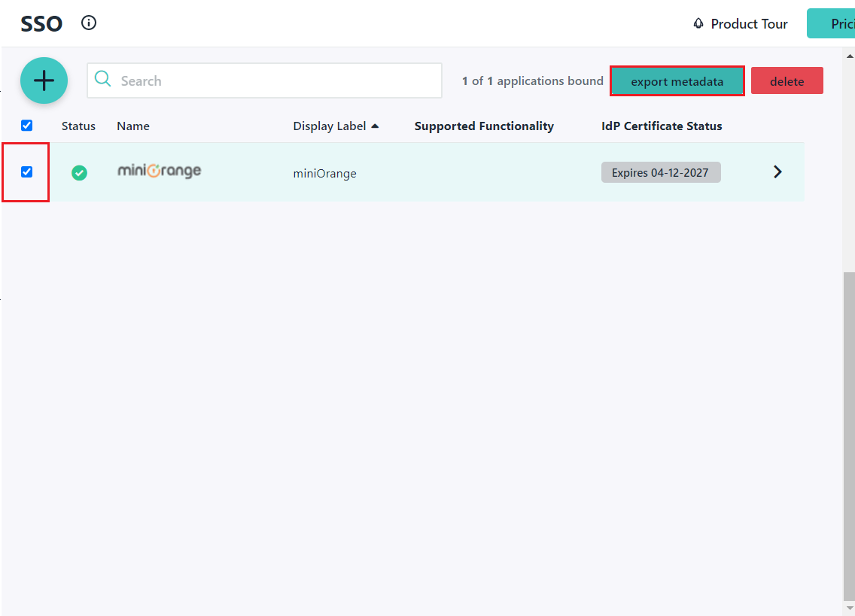Click the Name column header
Screen dimensions: 855x616
click(133, 126)
